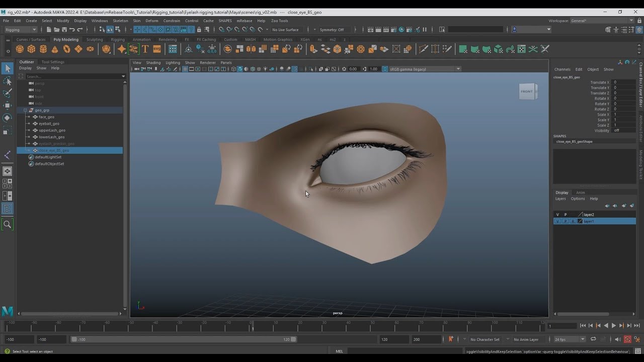Go to start of playback range
This screenshot has width=644, height=362.
583,326
